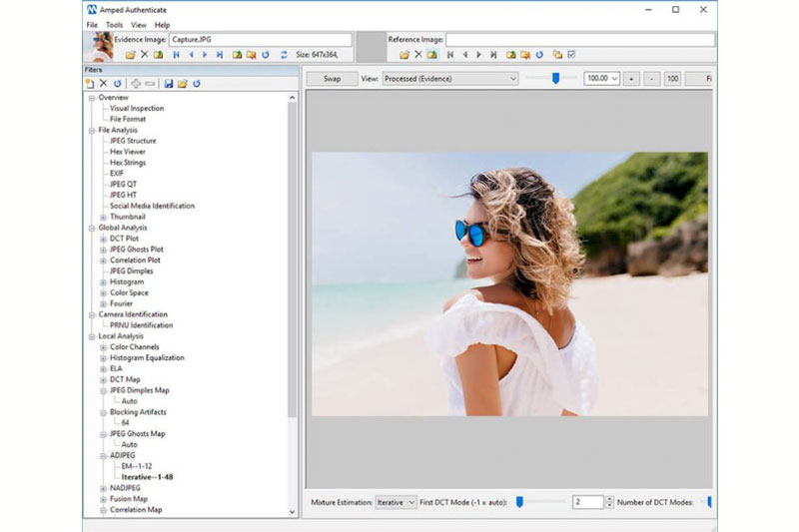The height and width of the screenshot is (532, 799).
Task: Click the Swap button
Action: pyautogui.click(x=332, y=79)
